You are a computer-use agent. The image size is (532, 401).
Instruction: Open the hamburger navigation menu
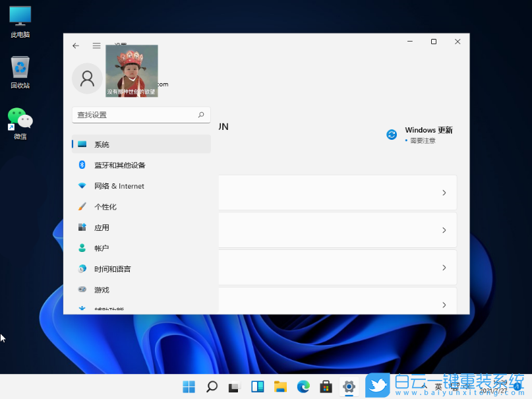(x=96, y=46)
